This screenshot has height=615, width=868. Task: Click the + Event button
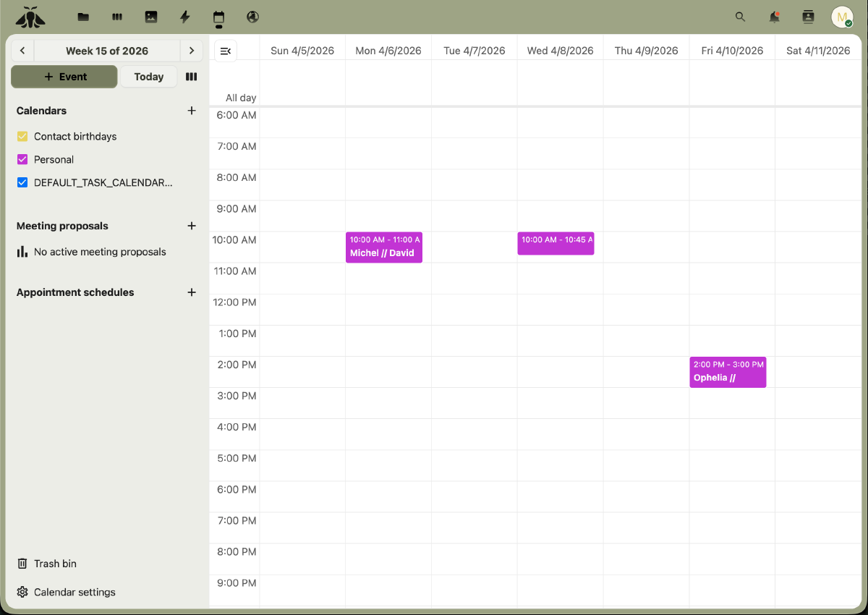click(x=64, y=76)
